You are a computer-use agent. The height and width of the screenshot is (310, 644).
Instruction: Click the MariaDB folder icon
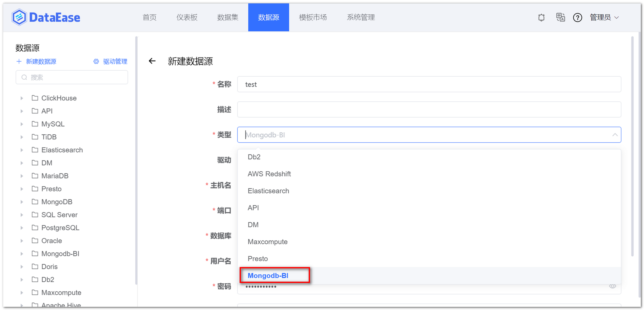click(x=35, y=176)
